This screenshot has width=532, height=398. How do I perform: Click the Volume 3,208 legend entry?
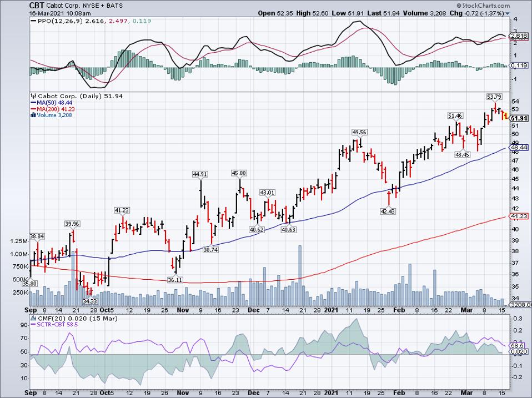click(x=54, y=115)
